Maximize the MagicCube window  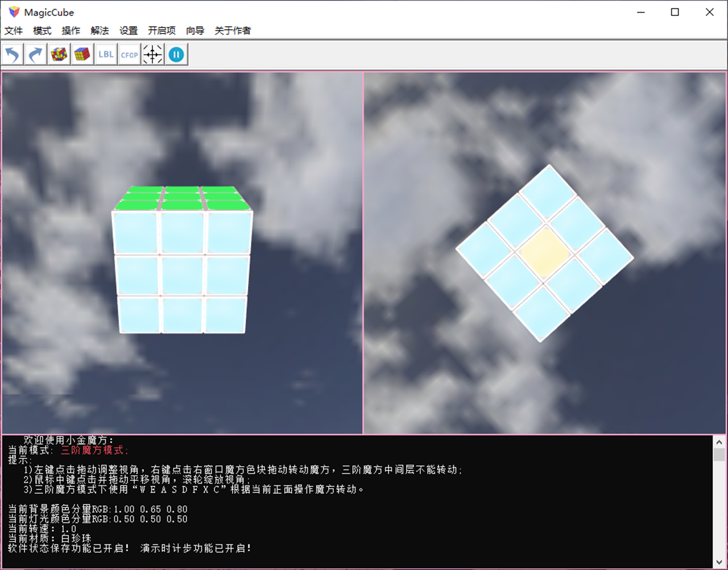click(x=675, y=12)
